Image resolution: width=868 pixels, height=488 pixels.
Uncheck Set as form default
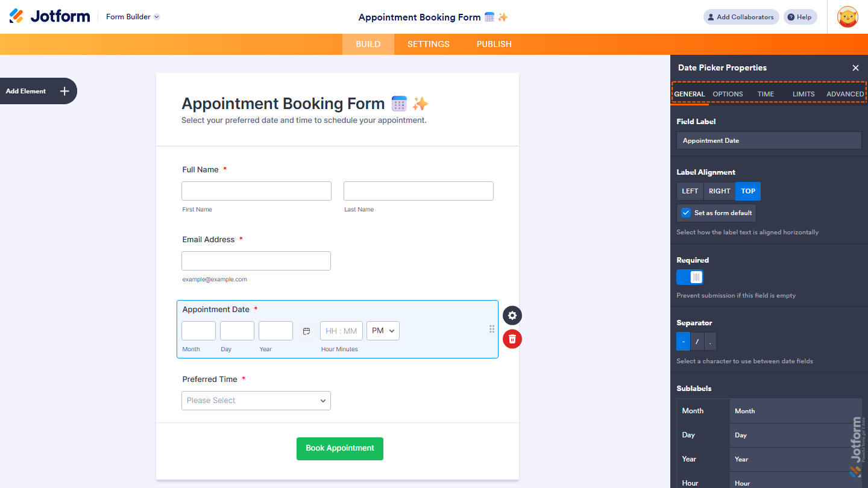[x=685, y=213]
